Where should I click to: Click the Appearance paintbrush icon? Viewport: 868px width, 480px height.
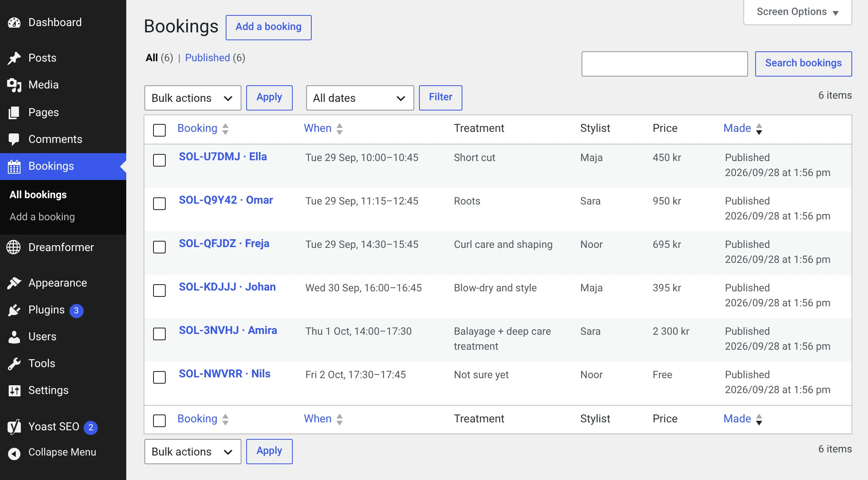point(14,283)
